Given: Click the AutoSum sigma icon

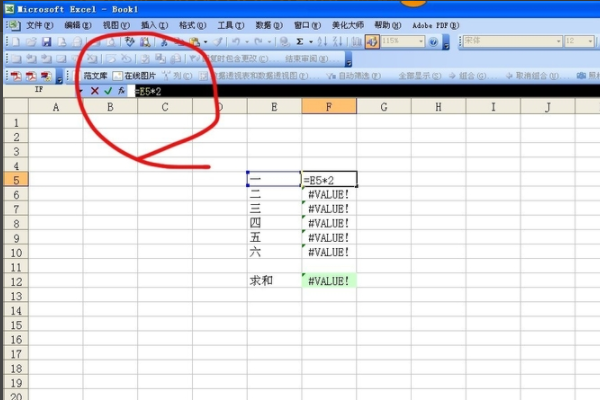Looking at the screenshot, I should [299, 42].
